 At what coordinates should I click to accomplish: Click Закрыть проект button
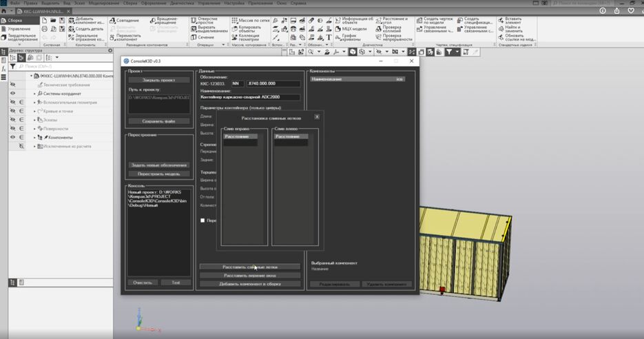click(159, 80)
